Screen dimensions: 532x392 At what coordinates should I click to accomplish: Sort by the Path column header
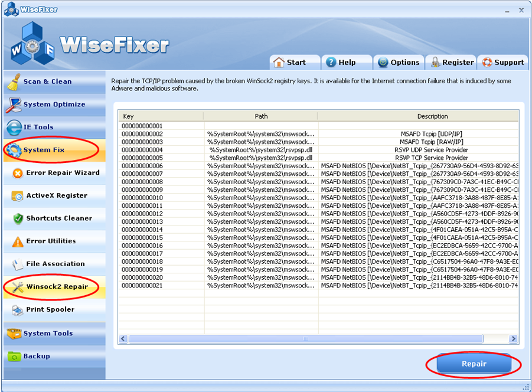point(261,116)
